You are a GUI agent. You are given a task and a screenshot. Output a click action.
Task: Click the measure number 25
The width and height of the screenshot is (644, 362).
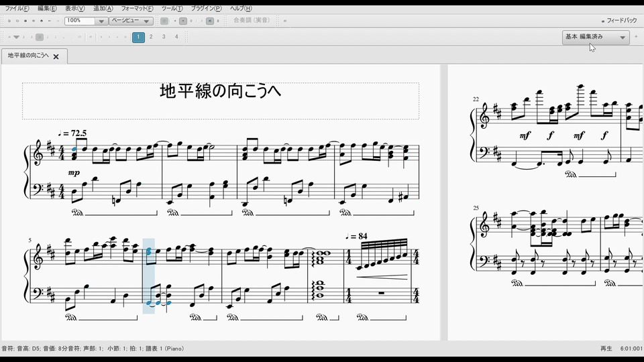(x=476, y=208)
